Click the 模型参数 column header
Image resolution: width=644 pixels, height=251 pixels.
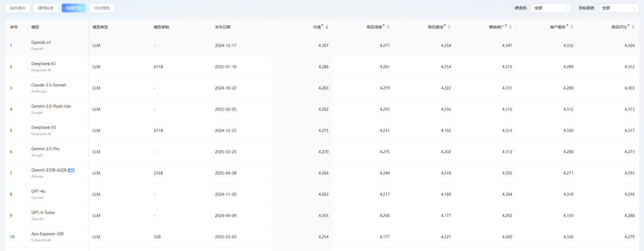(162, 27)
